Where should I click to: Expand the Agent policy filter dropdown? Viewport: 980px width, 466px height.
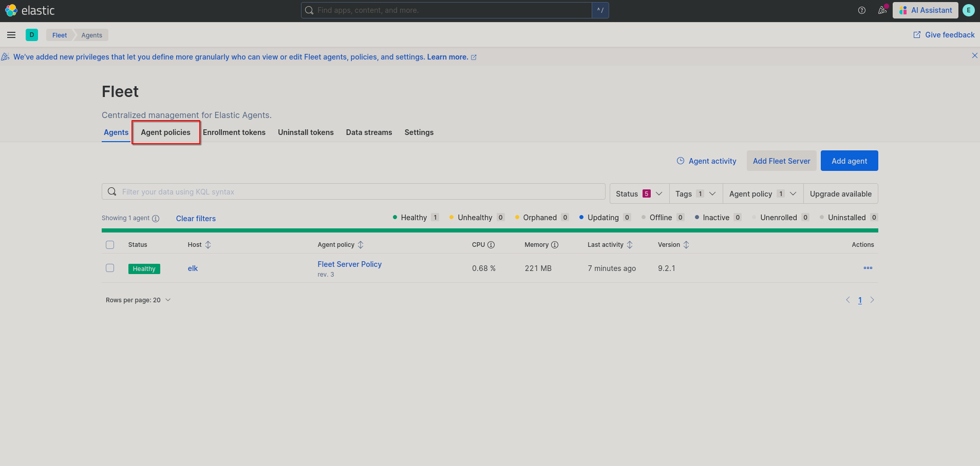(763, 193)
